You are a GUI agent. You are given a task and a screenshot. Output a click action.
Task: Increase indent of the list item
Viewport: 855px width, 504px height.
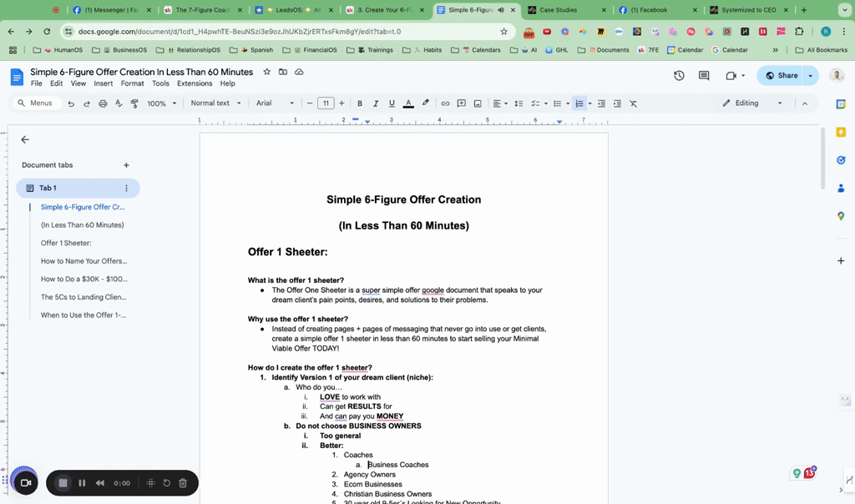pyautogui.click(x=617, y=103)
